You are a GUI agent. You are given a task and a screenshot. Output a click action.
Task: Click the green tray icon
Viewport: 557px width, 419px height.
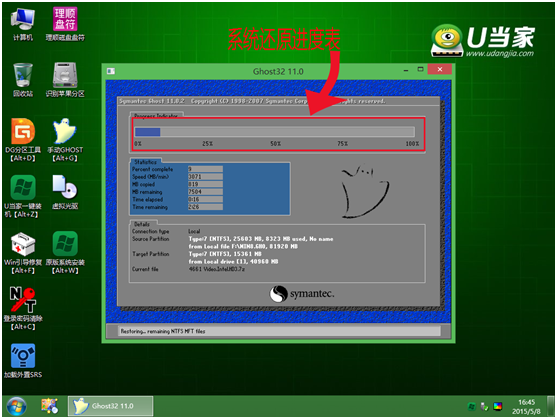pos(471,406)
